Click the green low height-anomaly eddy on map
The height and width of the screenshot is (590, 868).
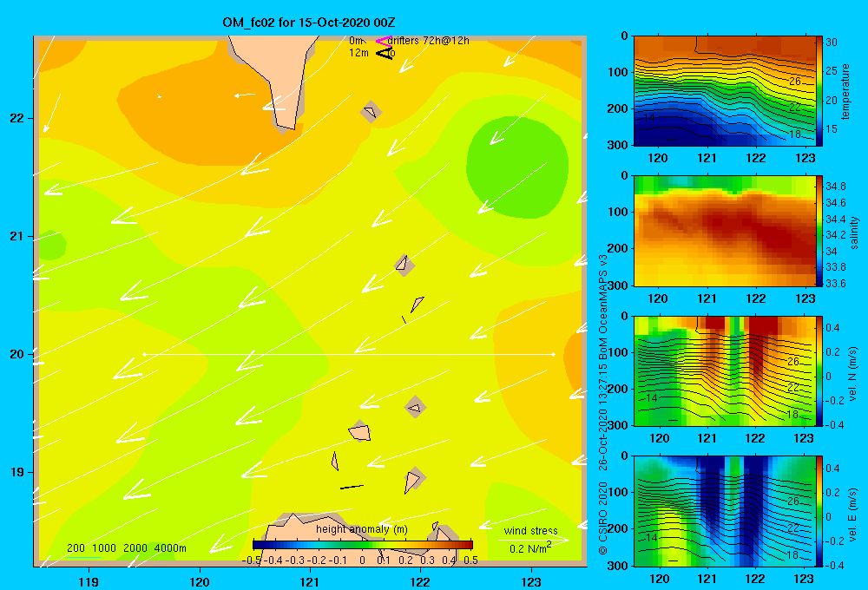click(x=517, y=166)
